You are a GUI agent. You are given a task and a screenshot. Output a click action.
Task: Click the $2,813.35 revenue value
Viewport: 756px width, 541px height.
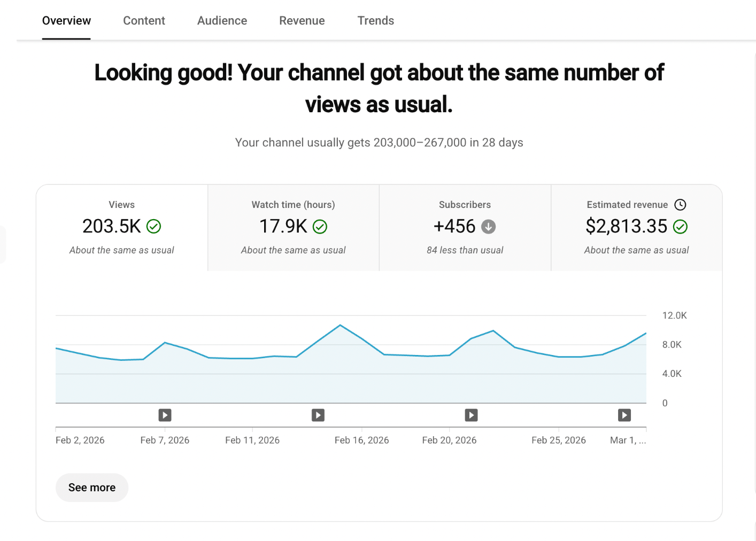627,226
